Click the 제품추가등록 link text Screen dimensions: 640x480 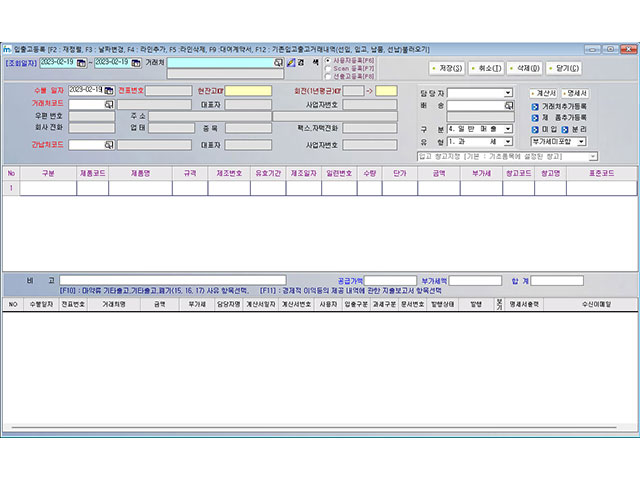564,118
